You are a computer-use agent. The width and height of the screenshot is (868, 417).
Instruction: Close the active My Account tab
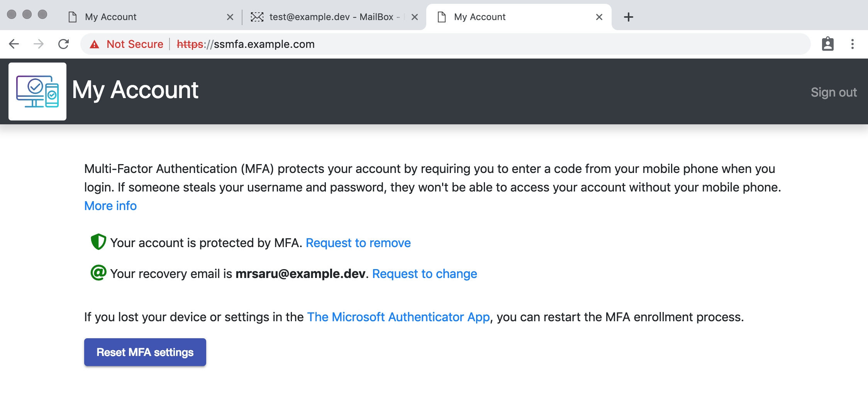(599, 17)
